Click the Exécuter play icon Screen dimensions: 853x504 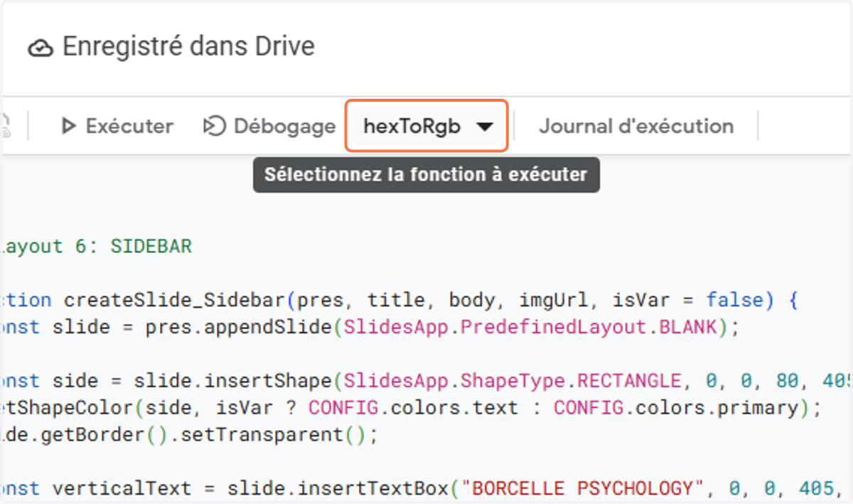[69, 127]
